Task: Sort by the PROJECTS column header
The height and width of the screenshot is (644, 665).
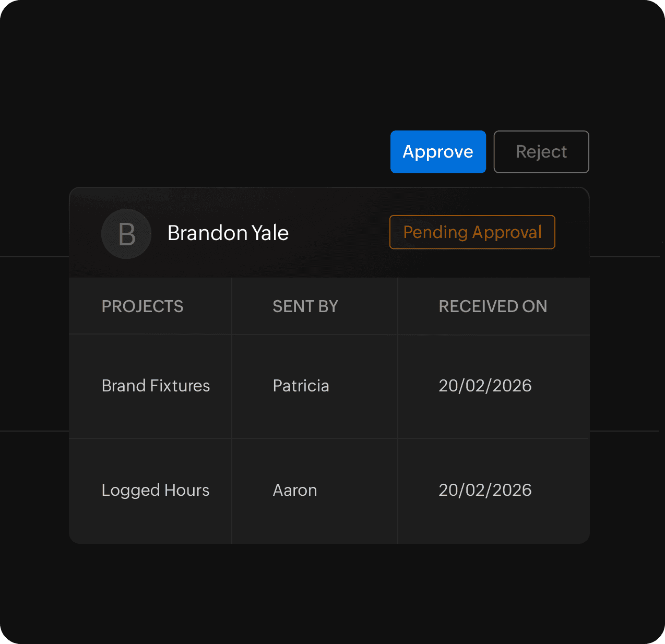Action: point(142,306)
